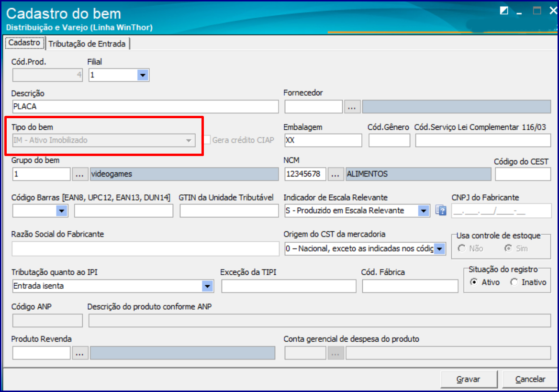Switch to the Cadastro tab
559x392 pixels.
(24, 43)
